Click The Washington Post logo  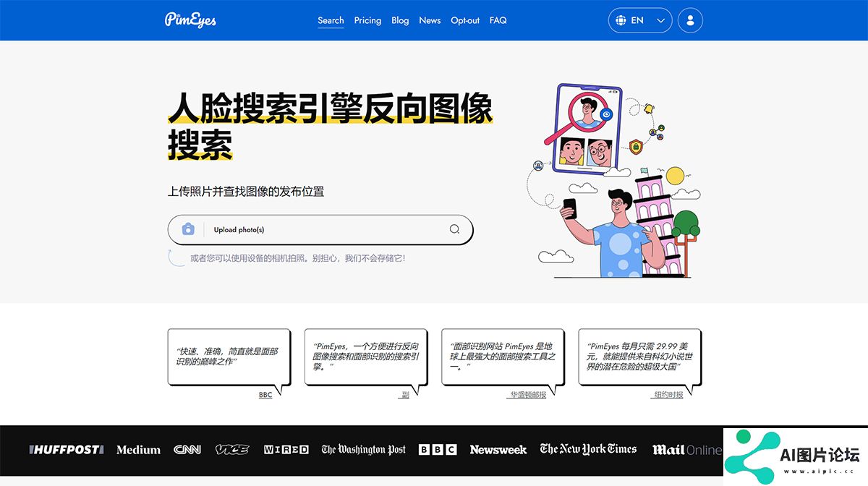364,450
